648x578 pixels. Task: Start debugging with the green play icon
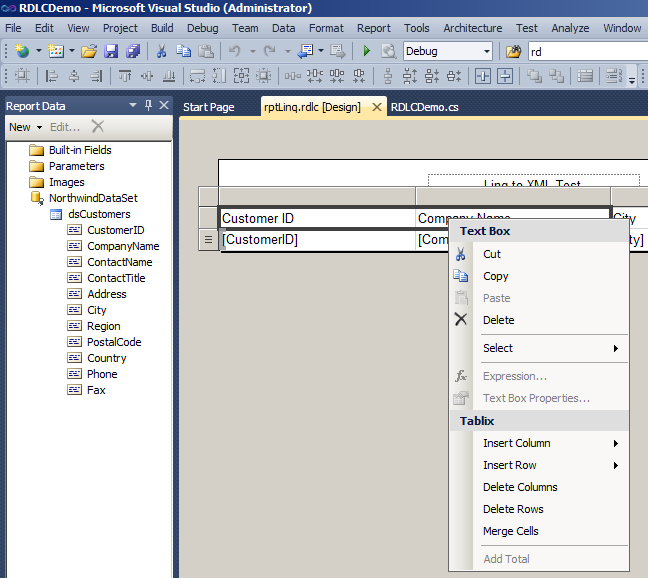pos(366,51)
